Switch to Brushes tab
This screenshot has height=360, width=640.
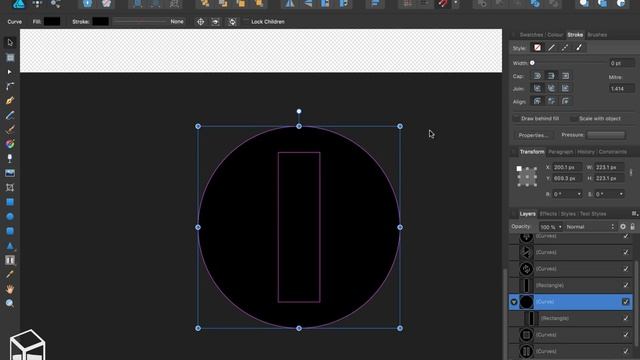pyautogui.click(x=597, y=35)
